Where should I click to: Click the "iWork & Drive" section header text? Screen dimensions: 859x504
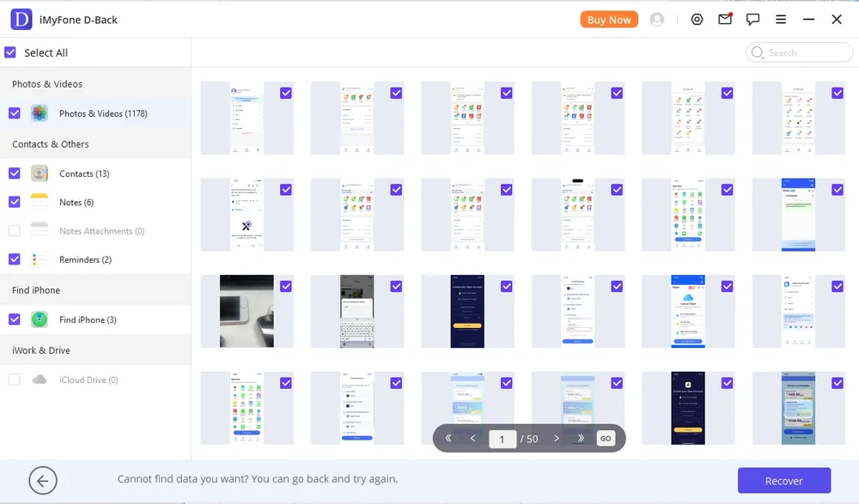click(41, 350)
